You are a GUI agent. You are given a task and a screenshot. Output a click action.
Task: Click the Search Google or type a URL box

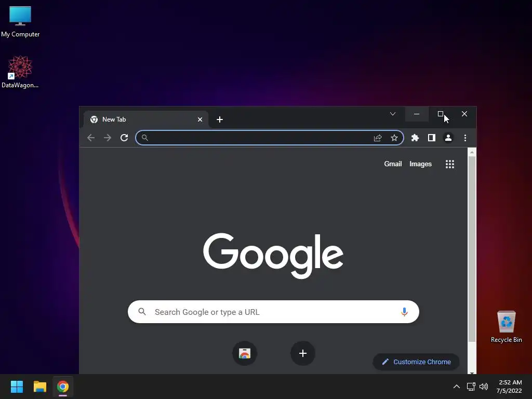point(273,312)
